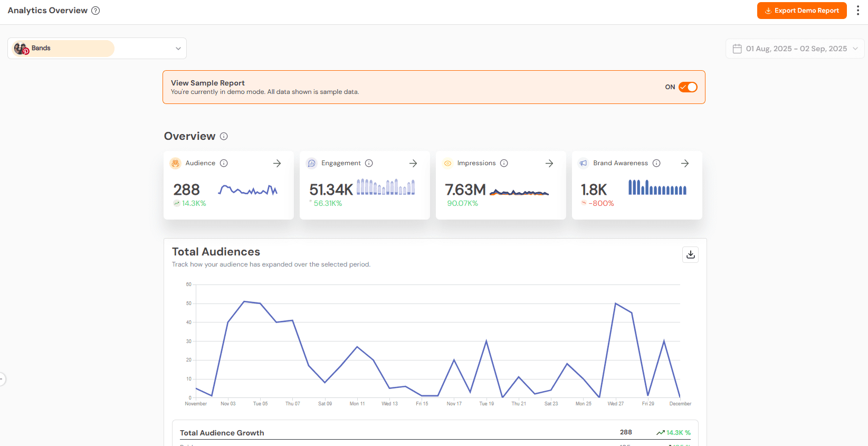Click the Engagement mini bar chart
This screenshot has width=868, height=446.
(x=386, y=187)
